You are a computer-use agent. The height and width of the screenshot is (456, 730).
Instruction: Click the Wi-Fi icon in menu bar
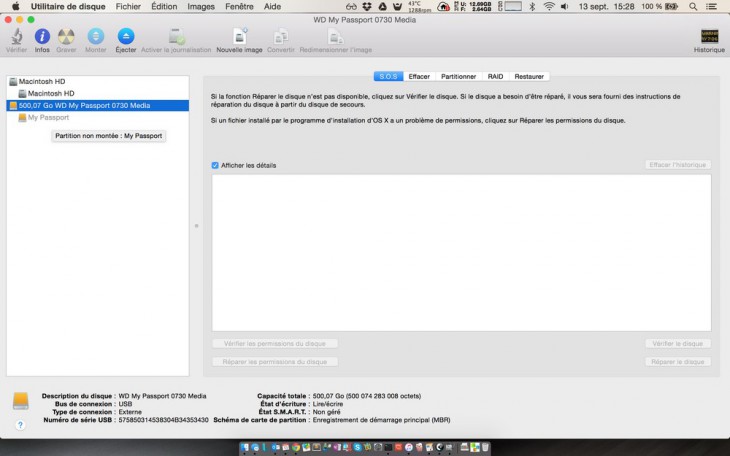pyautogui.click(x=549, y=6)
